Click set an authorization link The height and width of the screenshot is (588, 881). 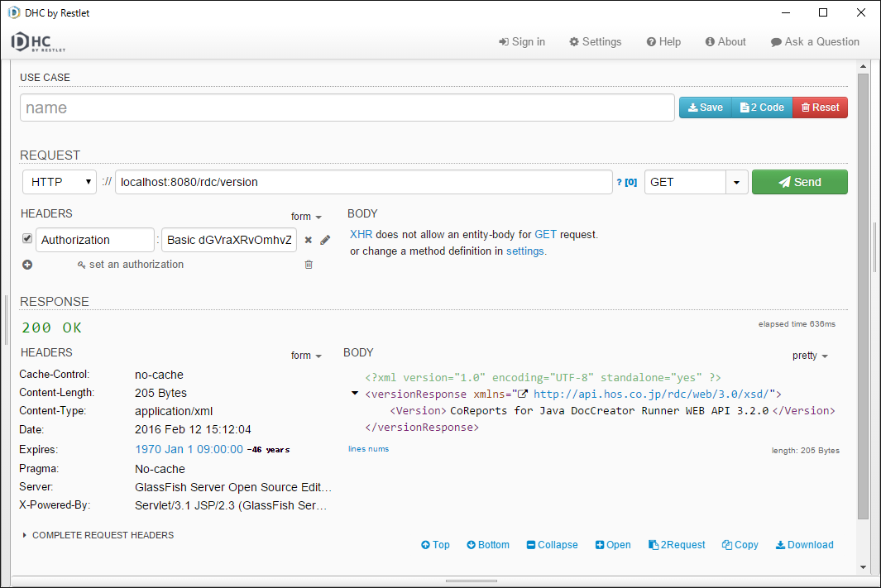coord(131,265)
